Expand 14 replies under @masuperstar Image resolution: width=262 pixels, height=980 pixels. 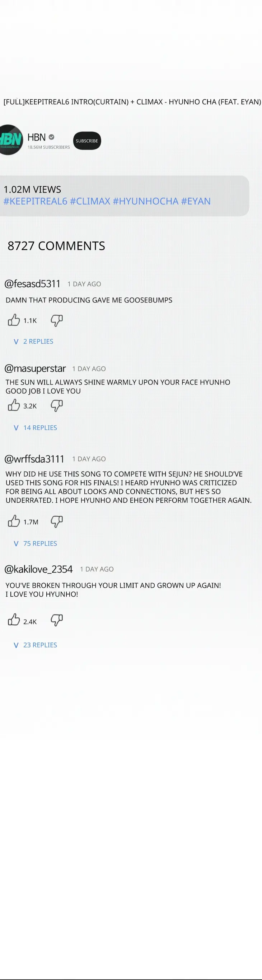click(x=36, y=427)
